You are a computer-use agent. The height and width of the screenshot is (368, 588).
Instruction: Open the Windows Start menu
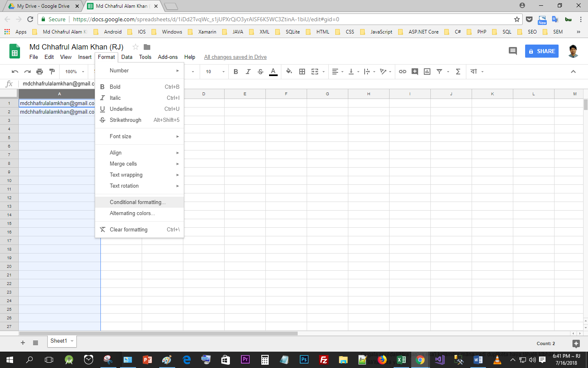10,360
